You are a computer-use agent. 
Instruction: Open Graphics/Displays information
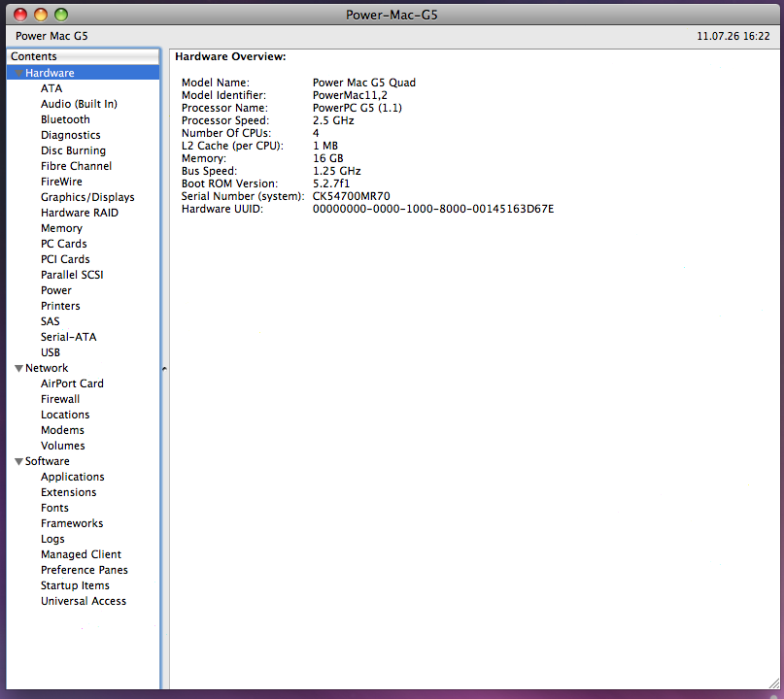87,197
